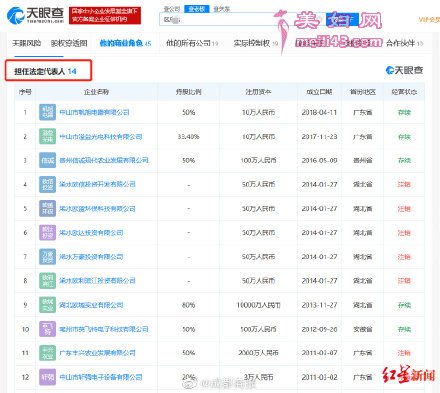The image size is (440, 393).
Task: Open row 10 电子科技 company link
Action: coord(104,329)
